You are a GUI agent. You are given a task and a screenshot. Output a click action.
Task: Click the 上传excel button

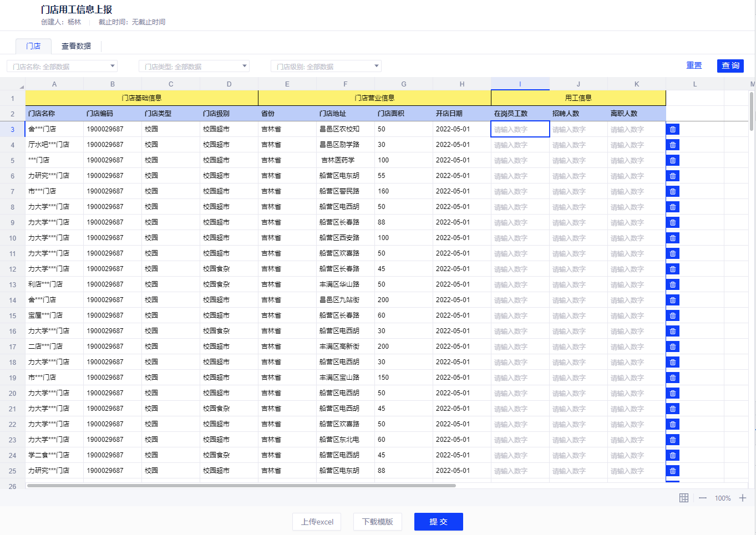point(317,522)
